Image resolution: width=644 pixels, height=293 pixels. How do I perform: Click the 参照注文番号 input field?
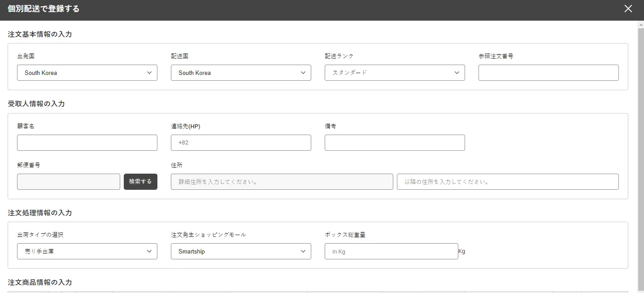click(x=548, y=73)
